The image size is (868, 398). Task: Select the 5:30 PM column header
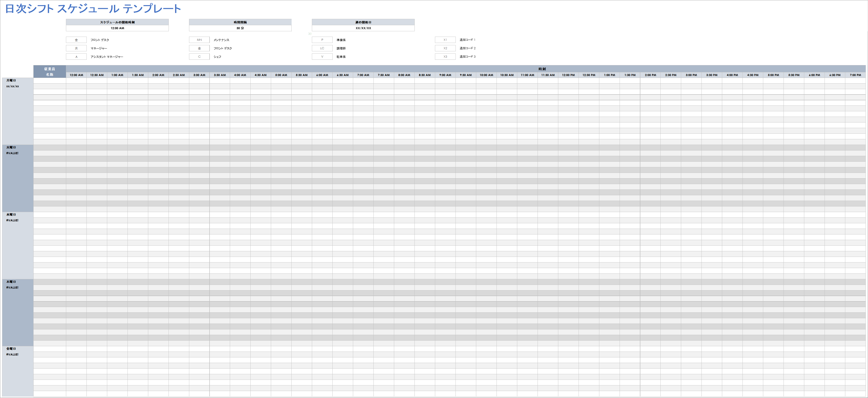[794, 75]
